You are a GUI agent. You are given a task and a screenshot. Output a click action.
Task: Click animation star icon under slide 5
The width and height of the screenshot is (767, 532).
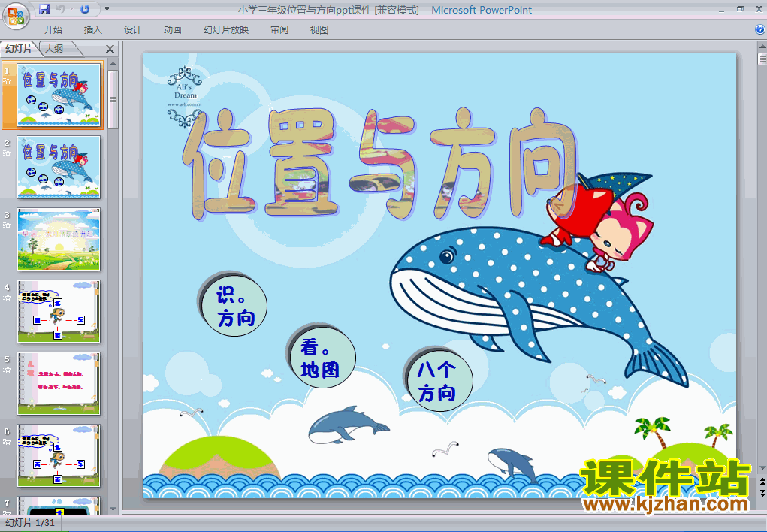(x=7, y=369)
